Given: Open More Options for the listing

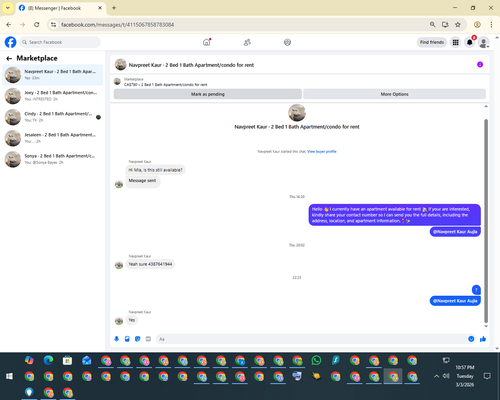Looking at the screenshot, I should tap(394, 94).
